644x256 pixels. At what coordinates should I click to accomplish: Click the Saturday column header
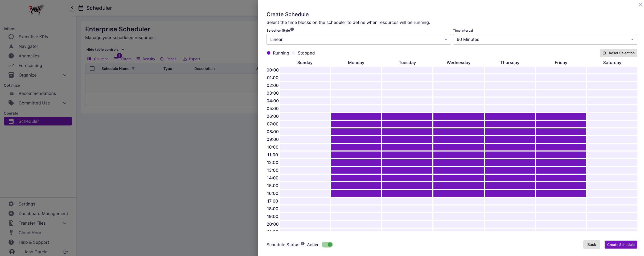(612, 62)
